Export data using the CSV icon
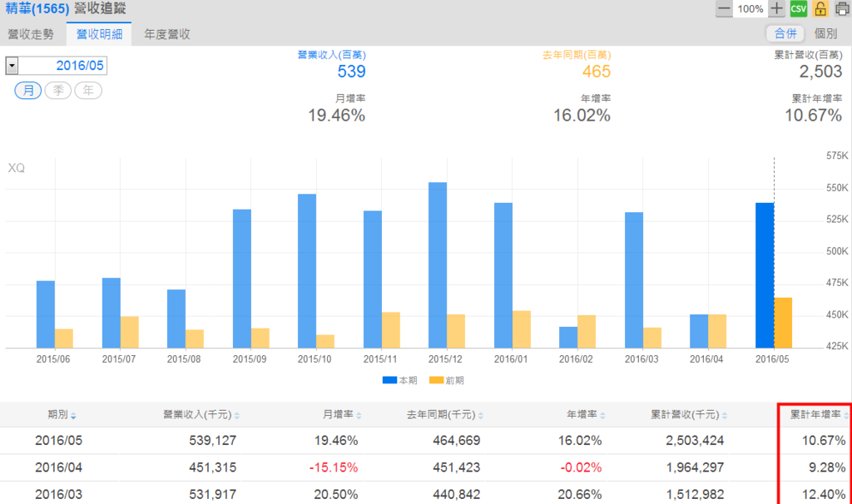This screenshot has width=852, height=504. 798,8
